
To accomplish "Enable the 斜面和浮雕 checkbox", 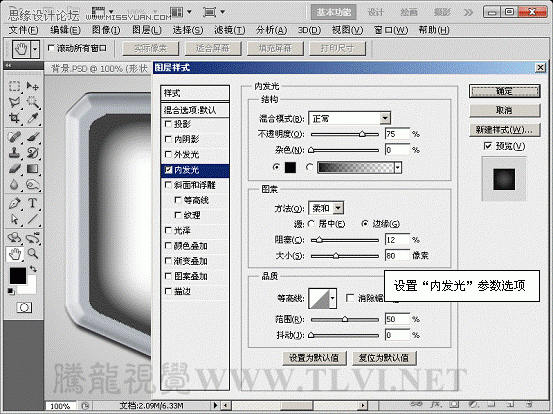I will pos(168,185).
